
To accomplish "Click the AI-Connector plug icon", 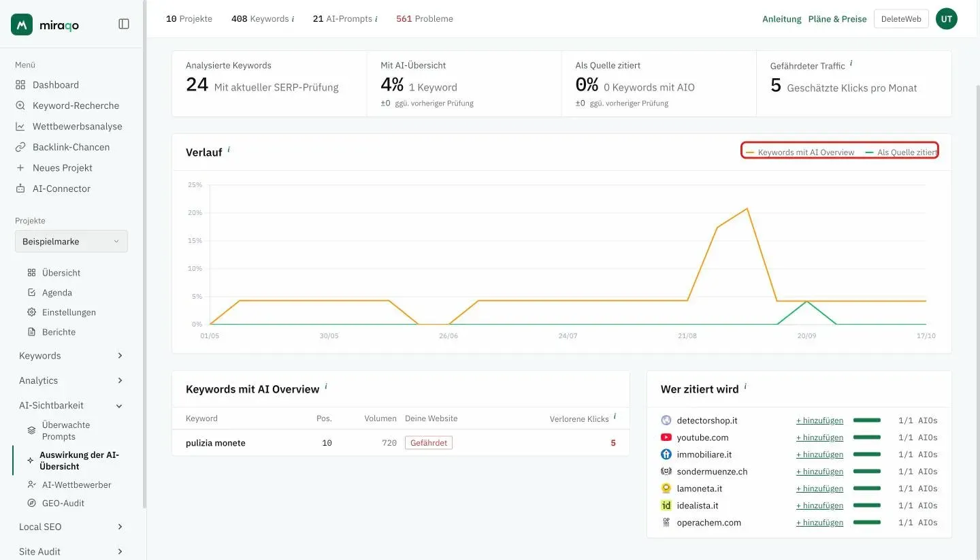I will (20, 188).
